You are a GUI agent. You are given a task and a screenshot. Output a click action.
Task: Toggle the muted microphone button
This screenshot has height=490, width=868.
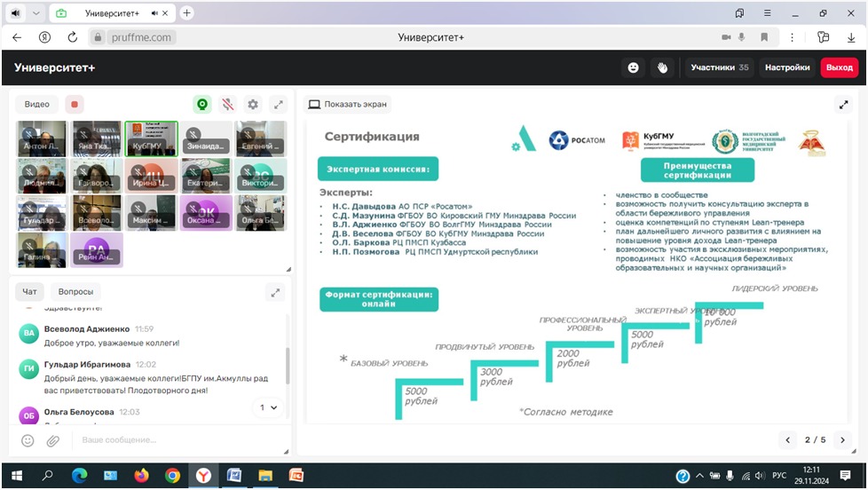228,105
